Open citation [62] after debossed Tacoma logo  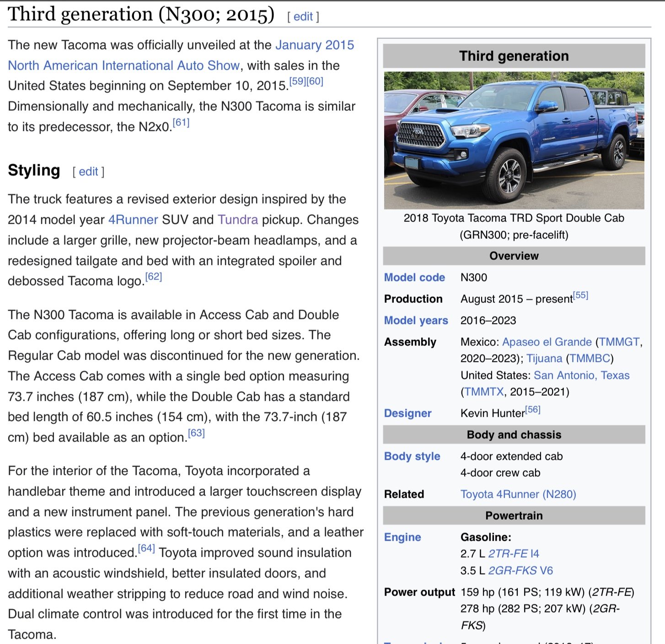click(x=154, y=277)
